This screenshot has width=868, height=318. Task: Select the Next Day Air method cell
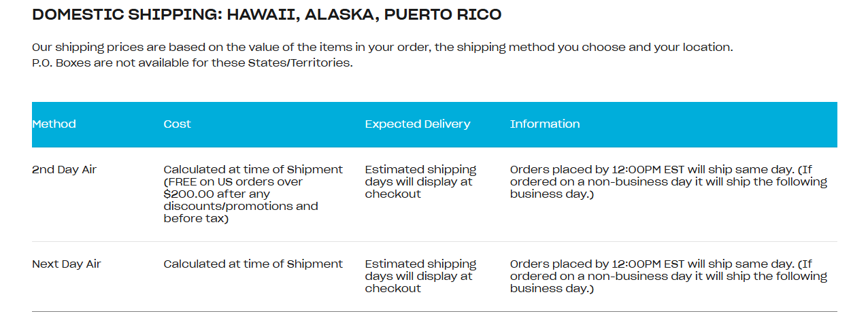coord(67,264)
